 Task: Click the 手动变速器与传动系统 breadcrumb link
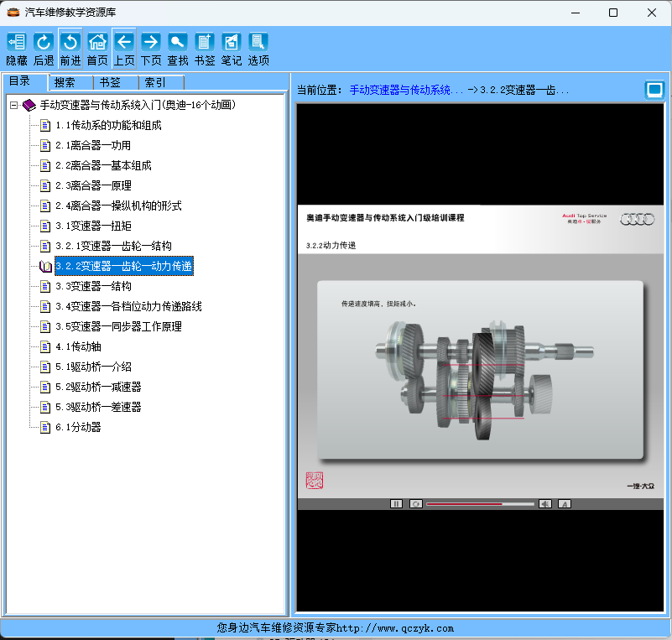pyautogui.click(x=406, y=90)
